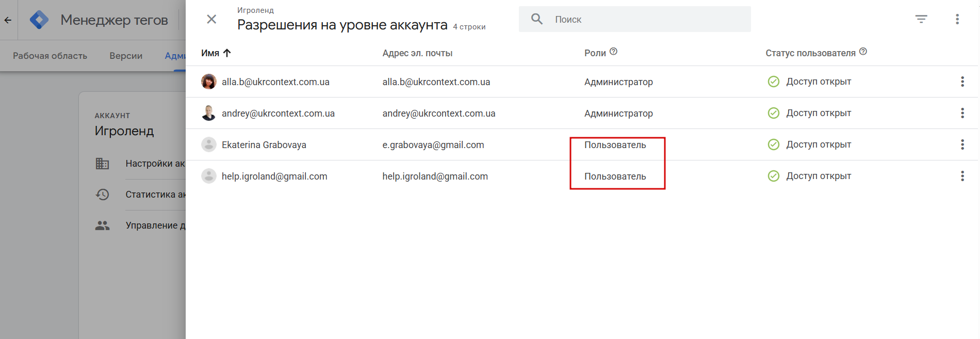This screenshot has height=339, width=980.
Task: Click avatar of alla.b@ukrcontext.com.ua
Action: coord(209,82)
